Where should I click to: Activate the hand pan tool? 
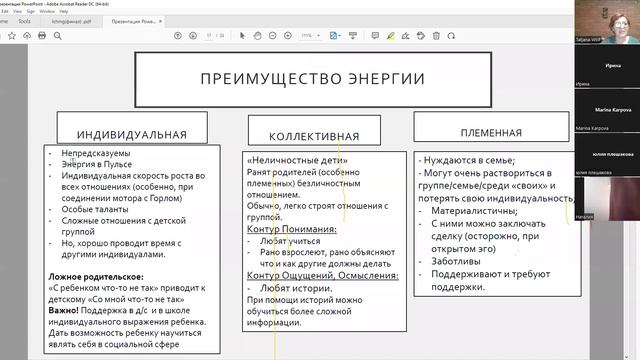[x=257, y=36]
